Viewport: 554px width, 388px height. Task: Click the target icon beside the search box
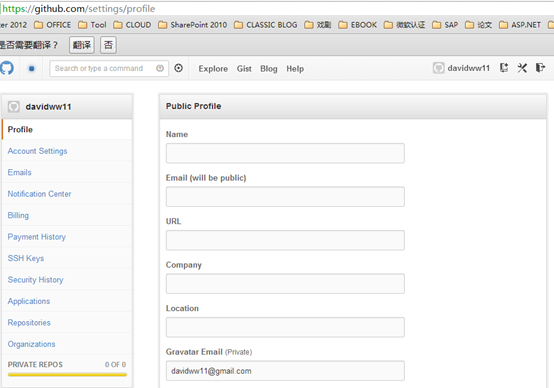(x=179, y=68)
